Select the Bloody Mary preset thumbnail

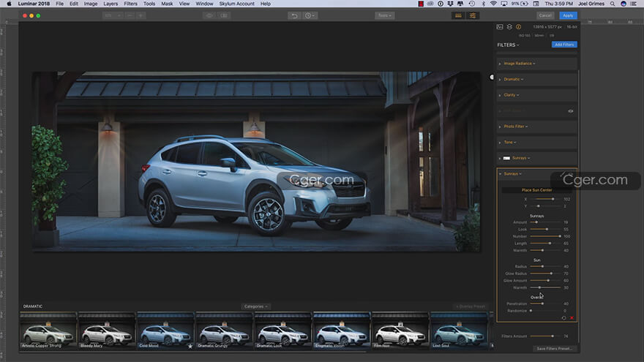107,331
